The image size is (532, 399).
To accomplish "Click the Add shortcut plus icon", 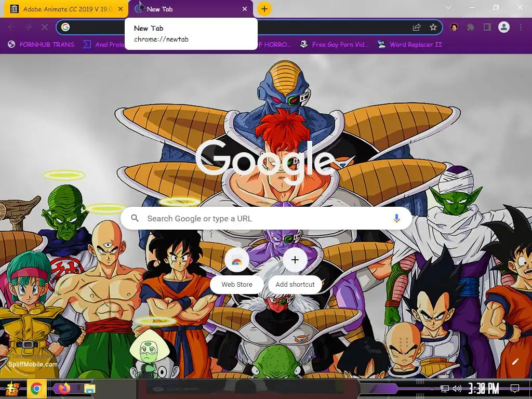I will point(295,260).
